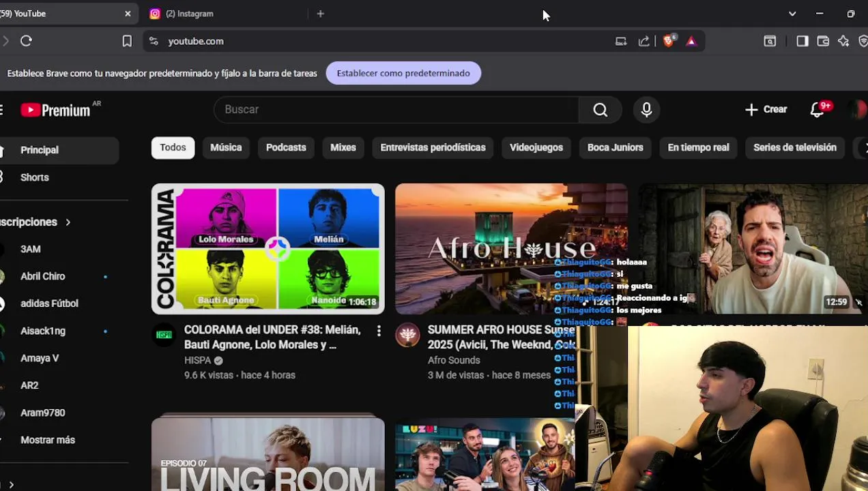Click the address bar showing youtube.com
This screenshot has height=491, width=868.
point(382,41)
